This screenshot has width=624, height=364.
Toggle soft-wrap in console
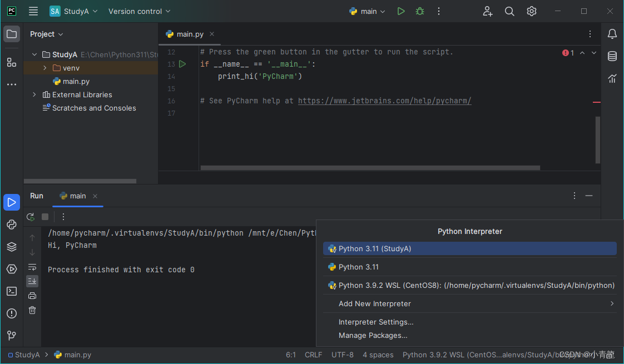(x=32, y=267)
